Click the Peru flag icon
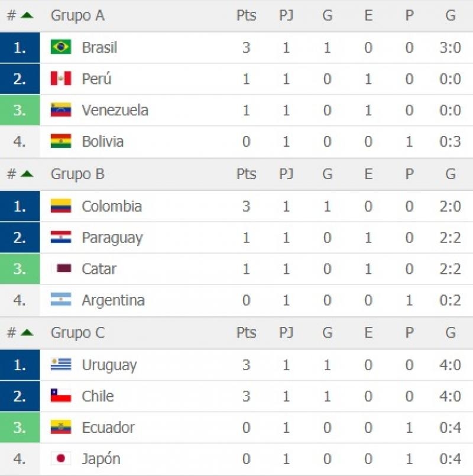 (x=61, y=79)
